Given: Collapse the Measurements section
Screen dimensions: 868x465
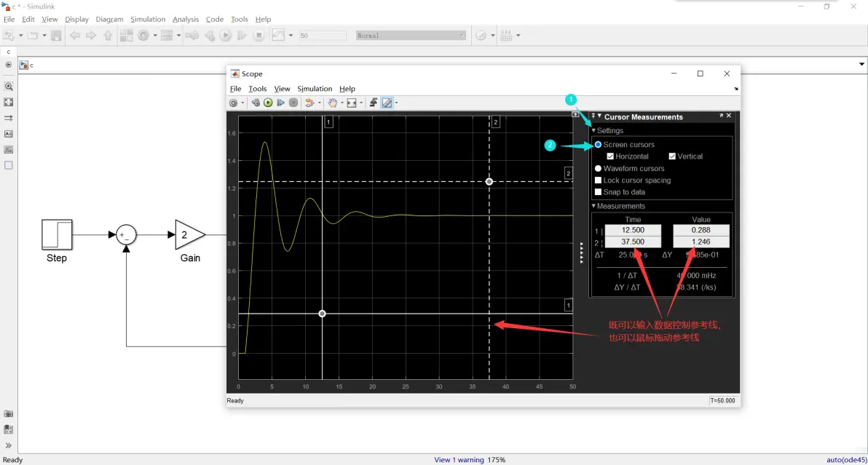Looking at the screenshot, I should click(594, 206).
